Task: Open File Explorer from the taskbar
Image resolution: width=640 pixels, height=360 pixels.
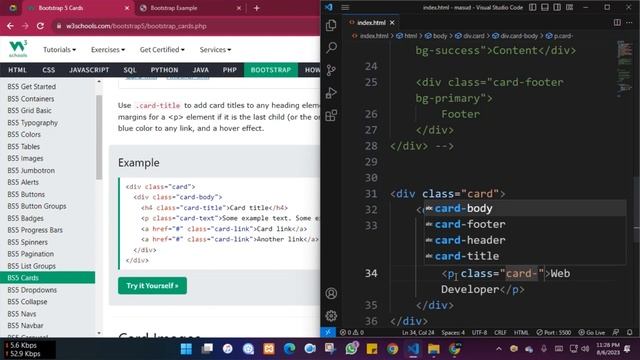Action: 434,349
